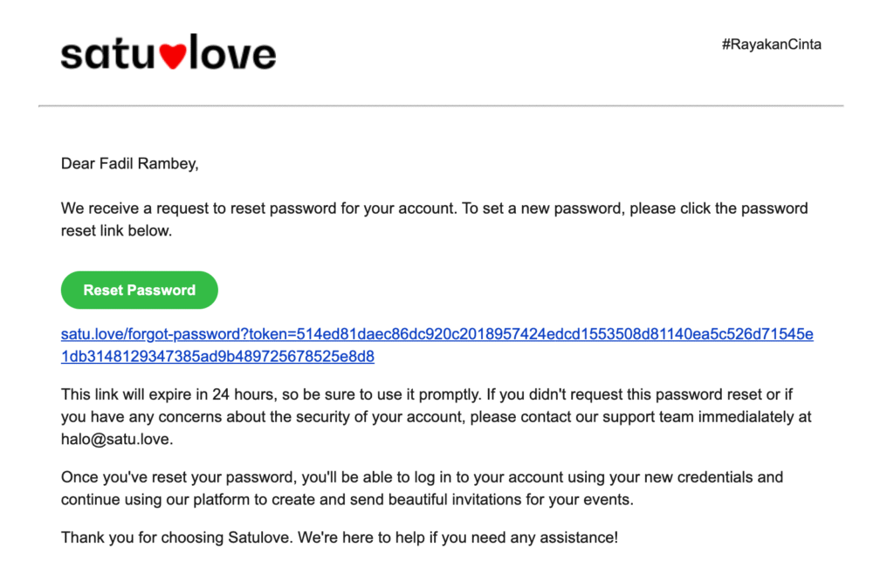Click the second line of the reset link
The height and width of the screenshot is (588, 894).
pos(217,356)
